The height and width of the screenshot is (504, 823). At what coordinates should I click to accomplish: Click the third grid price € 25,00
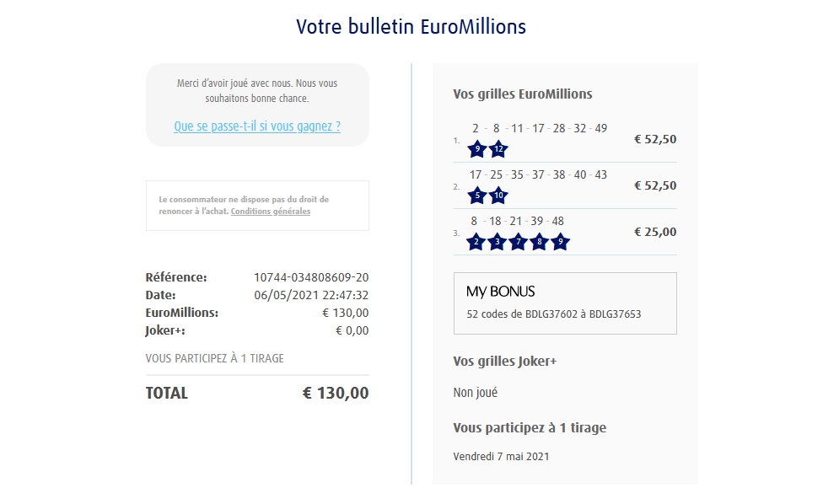(x=655, y=232)
